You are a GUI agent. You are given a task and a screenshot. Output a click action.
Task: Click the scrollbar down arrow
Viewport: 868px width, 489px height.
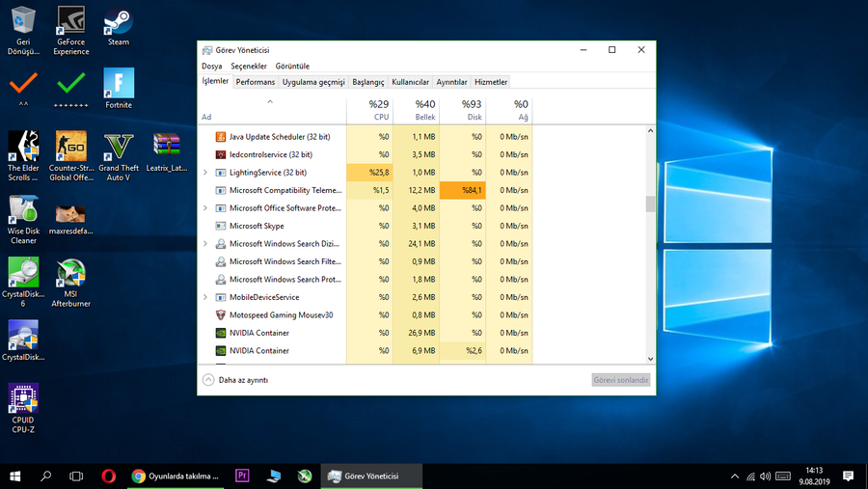(x=650, y=358)
